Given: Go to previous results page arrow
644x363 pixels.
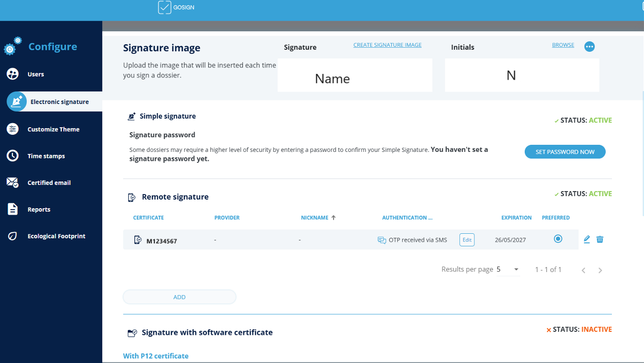Looking at the screenshot, I should tap(584, 270).
